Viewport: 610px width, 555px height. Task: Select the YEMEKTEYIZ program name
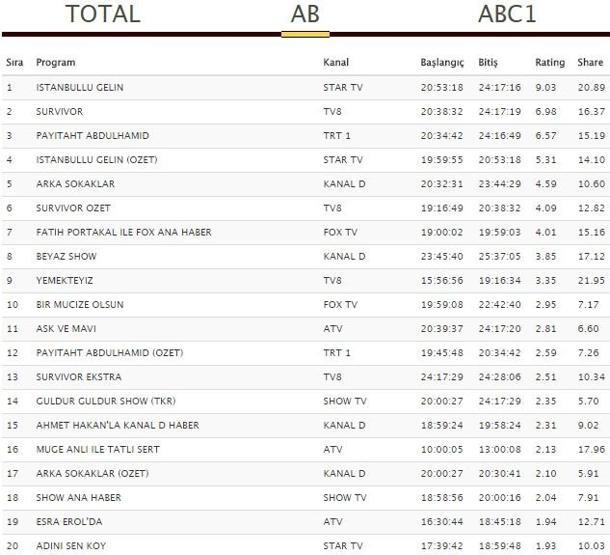[x=65, y=280]
